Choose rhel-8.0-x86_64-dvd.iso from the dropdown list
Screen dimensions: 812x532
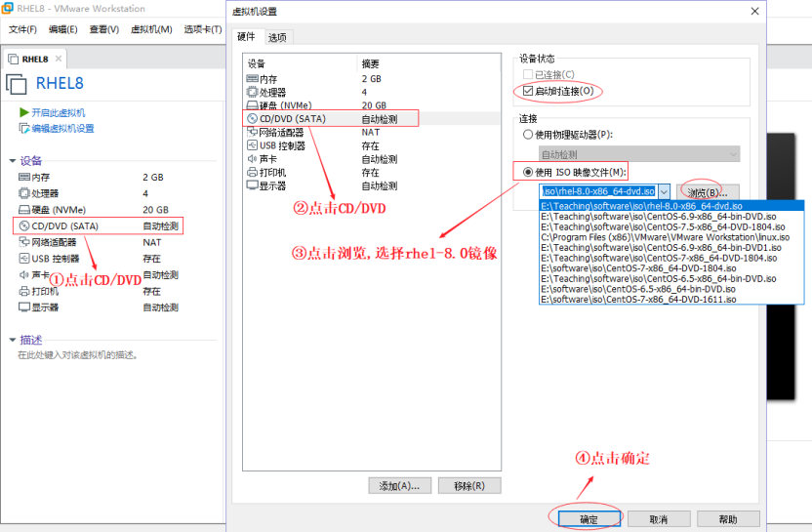tap(671, 206)
